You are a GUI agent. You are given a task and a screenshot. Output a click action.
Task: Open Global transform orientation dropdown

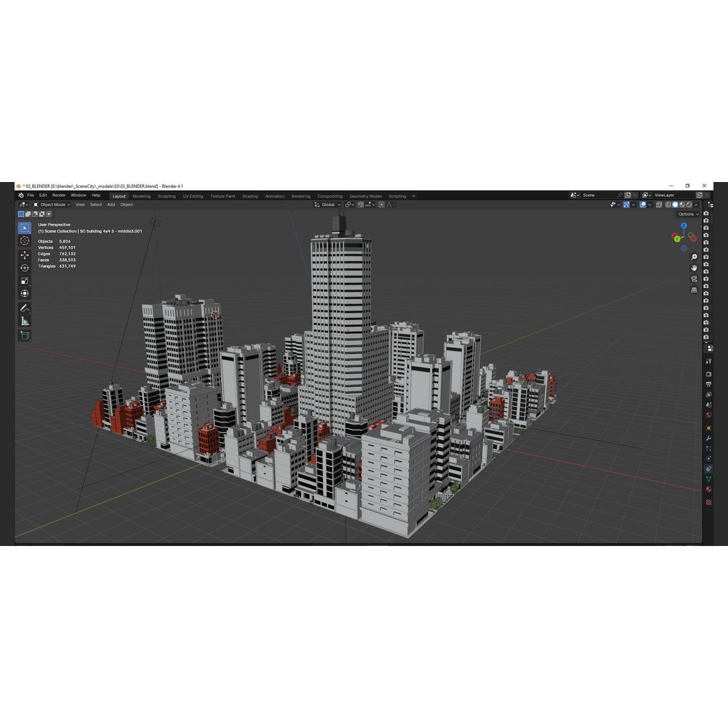click(x=328, y=205)
